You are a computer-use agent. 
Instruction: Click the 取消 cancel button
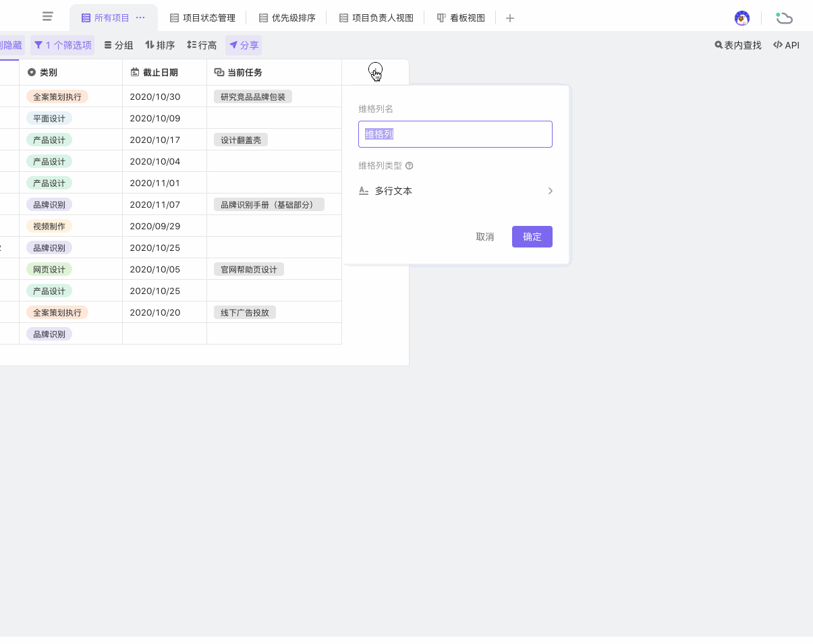click(x=484, y=237)
